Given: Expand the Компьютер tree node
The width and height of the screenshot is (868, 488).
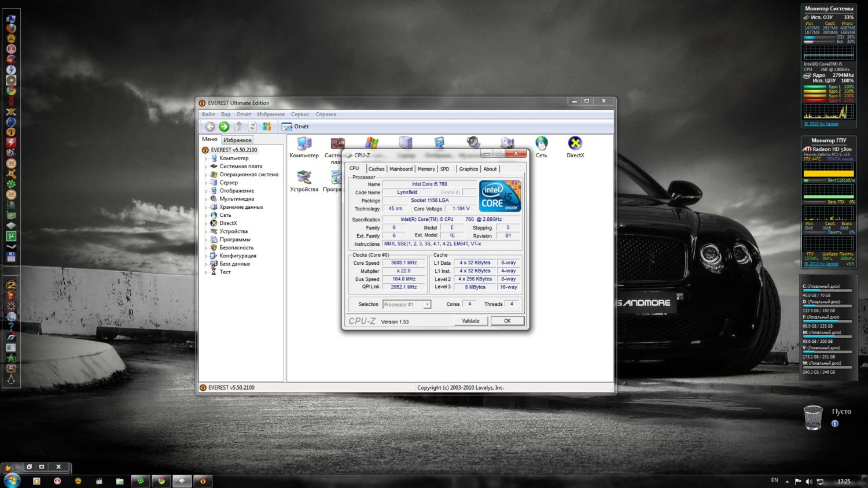Looking at the screenshot, I should 205,158.
